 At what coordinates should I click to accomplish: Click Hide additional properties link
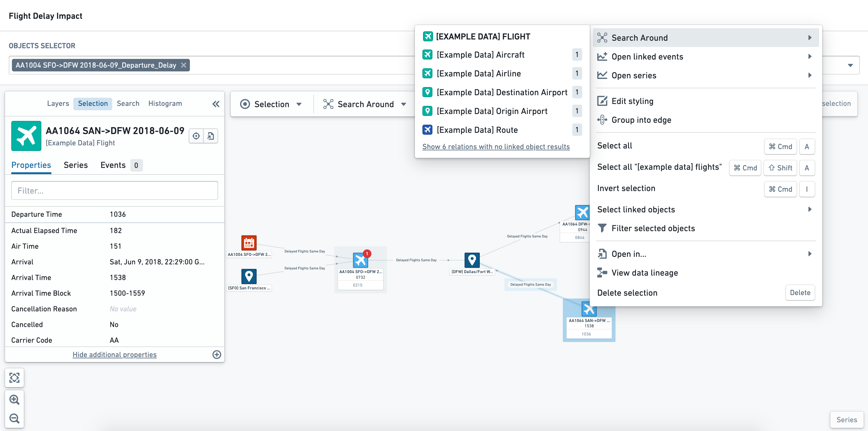pos(115,355)
